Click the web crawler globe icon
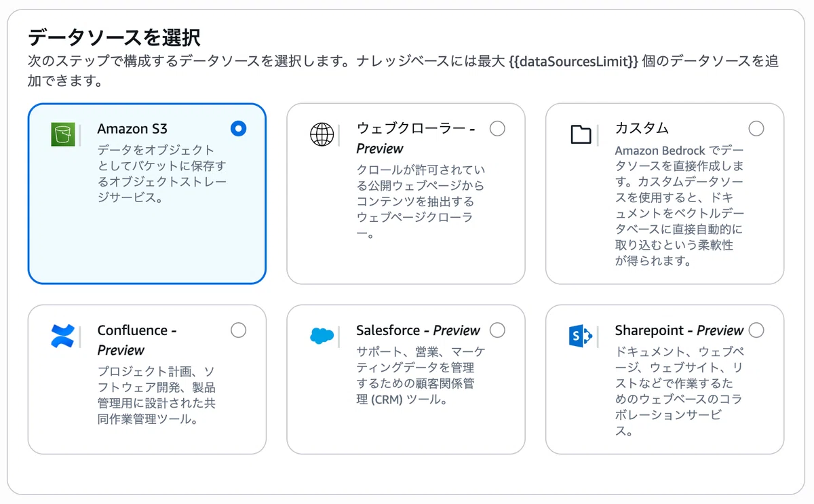 click(322, 134)
